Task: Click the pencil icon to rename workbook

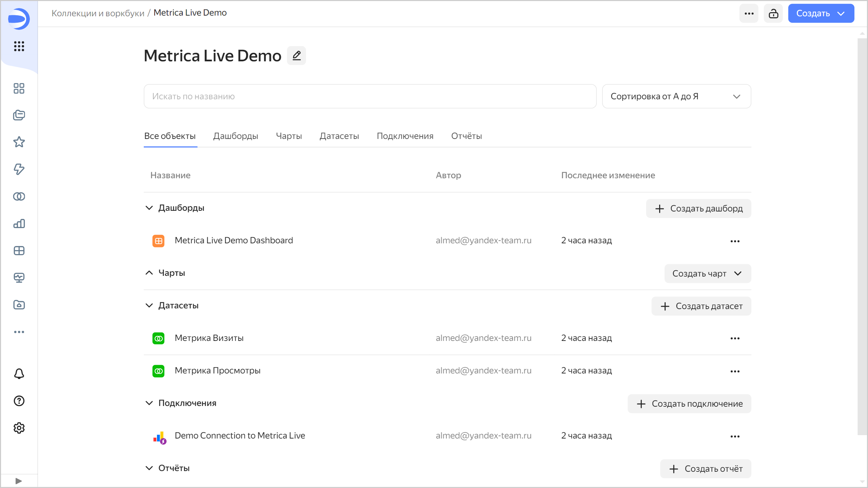Action: [296, 56]
